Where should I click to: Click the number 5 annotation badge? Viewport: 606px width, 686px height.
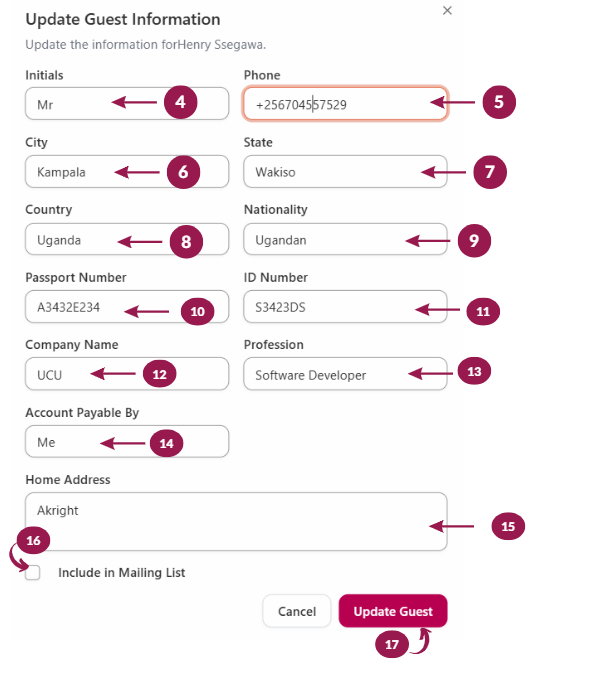pos(498,102)
